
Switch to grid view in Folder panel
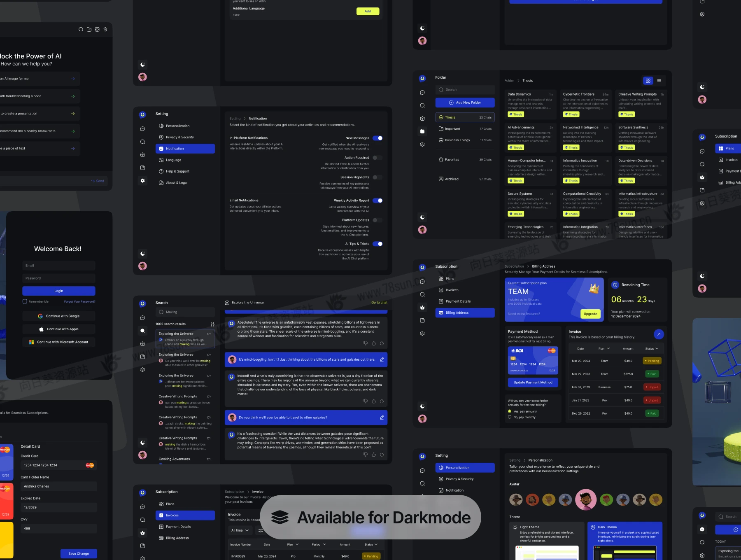(648, 81)
